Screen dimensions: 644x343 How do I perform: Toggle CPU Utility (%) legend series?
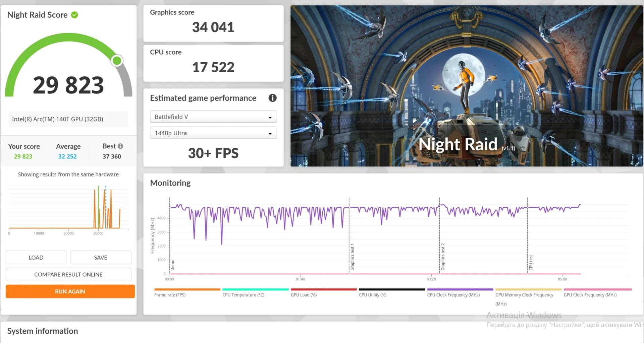pos(373,295)
